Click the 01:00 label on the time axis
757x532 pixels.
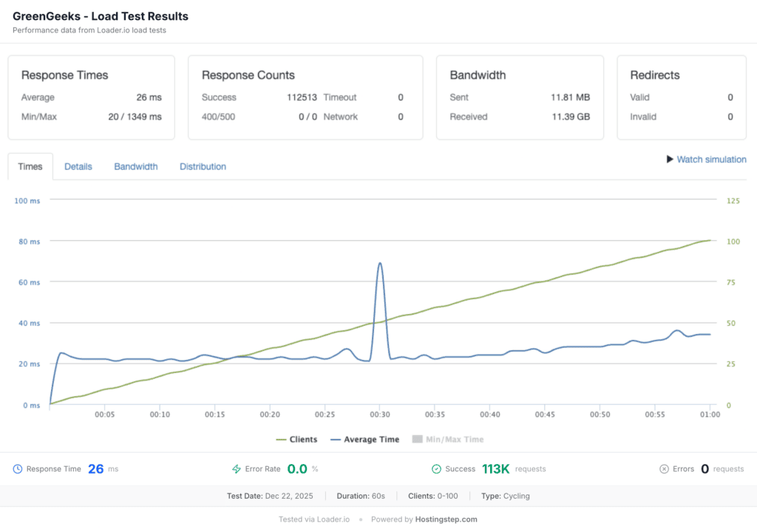click(710, 415)
